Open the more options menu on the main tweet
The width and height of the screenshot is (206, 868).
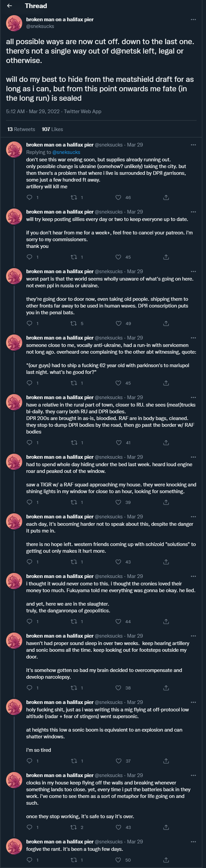[x=193, y=20]
